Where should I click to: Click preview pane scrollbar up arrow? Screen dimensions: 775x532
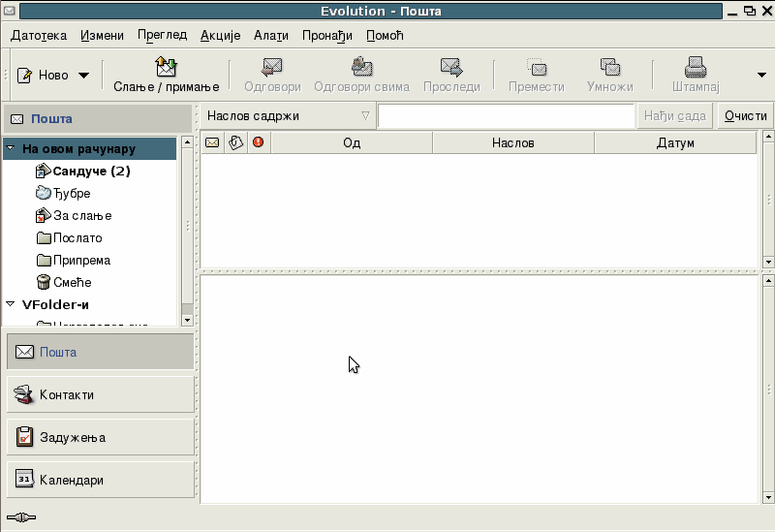click(x=768, y=281)
